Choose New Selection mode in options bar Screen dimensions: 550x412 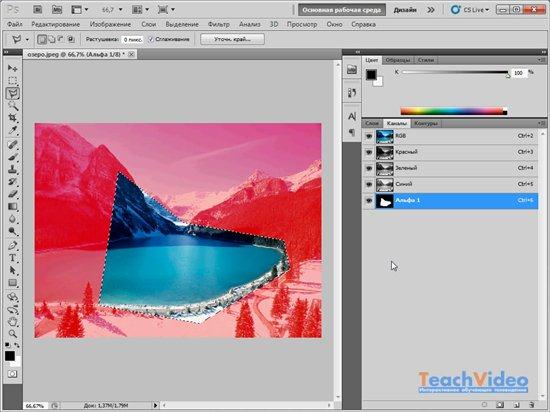42,39
